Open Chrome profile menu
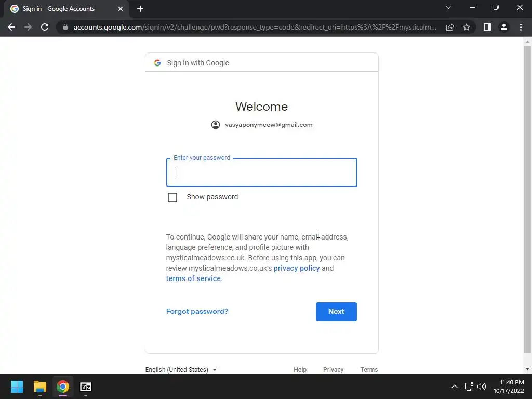This screenshot has width=532, height=399. click(504, 27)
